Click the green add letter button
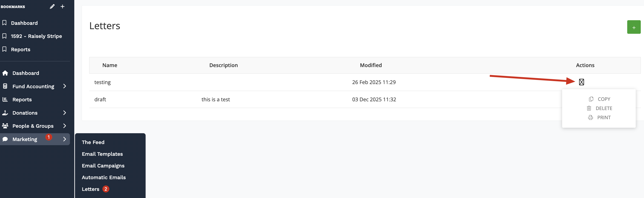The width and height of the screenshot is (644, 198). tap(633, 27)
